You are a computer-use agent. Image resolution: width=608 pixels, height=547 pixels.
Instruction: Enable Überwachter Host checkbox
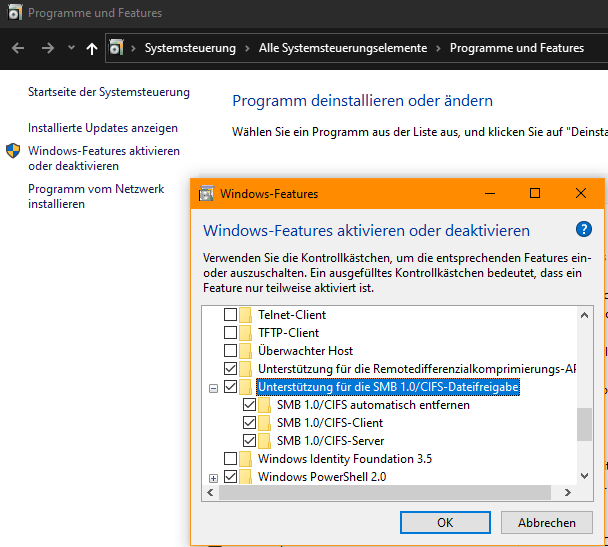click(230, 350)
